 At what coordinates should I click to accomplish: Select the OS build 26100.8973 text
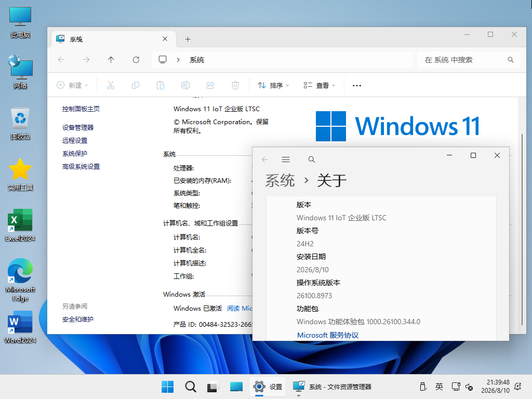click(x=314, y=296)
